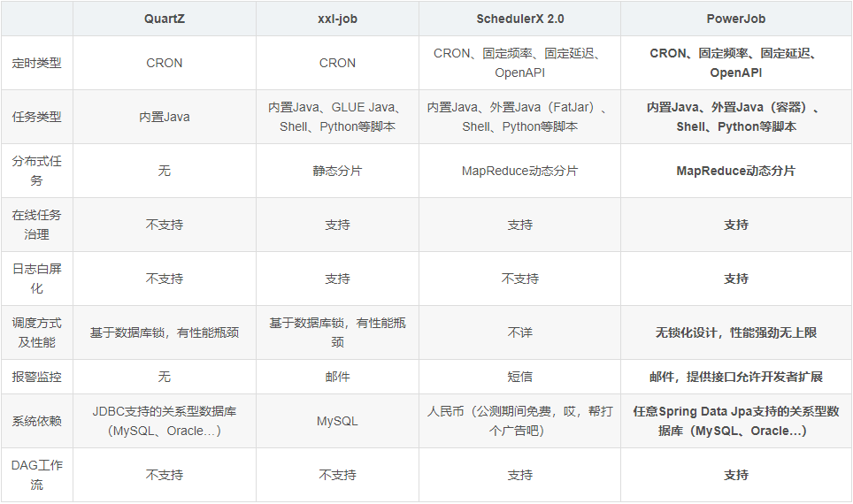Click PowerJob 支持 in 在线任务治理 row

(x=735, y=225)
